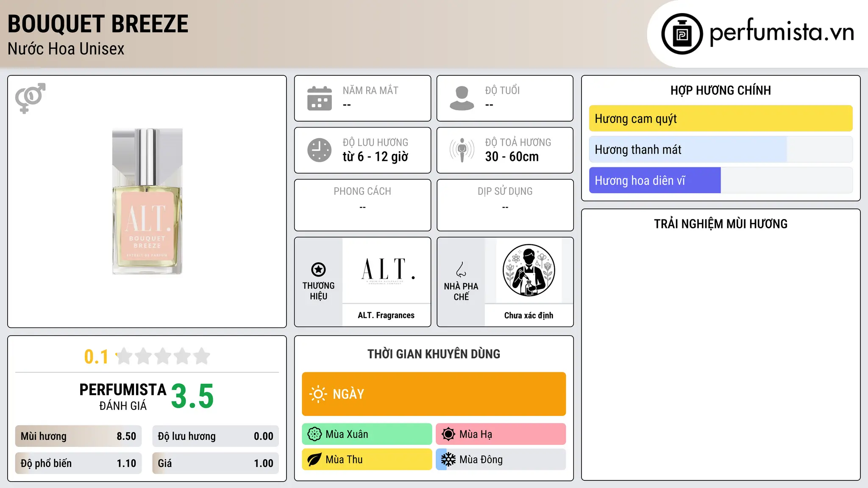Select the Hương thanh mát accord bar
Image resolution: width=868 pixels, height=488 pixels.
[721, 150]
